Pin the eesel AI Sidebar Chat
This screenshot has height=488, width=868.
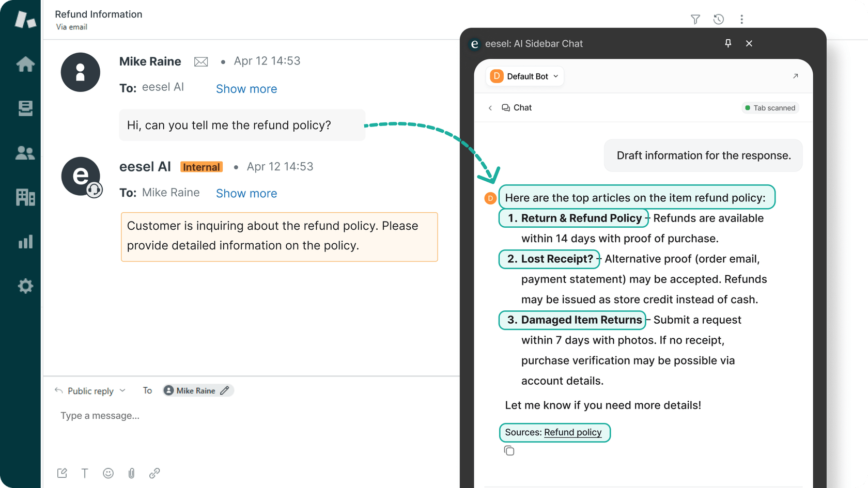[x=728, y=43]
